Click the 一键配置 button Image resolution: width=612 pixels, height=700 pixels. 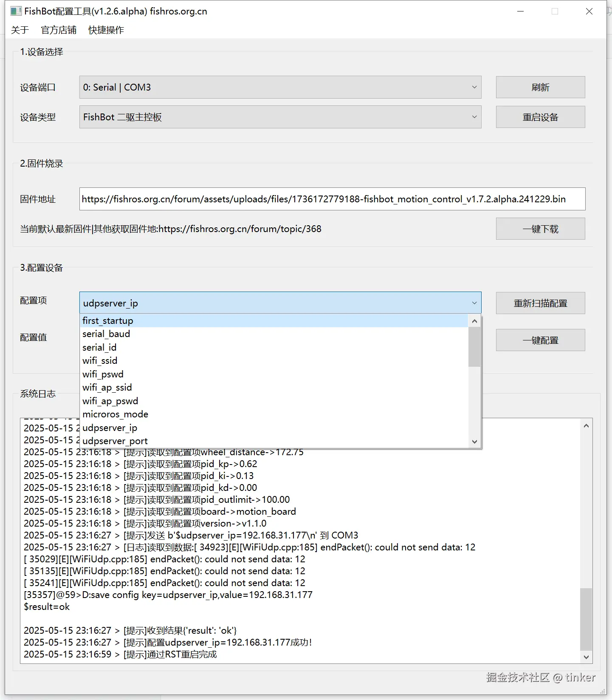click(540, 340)
